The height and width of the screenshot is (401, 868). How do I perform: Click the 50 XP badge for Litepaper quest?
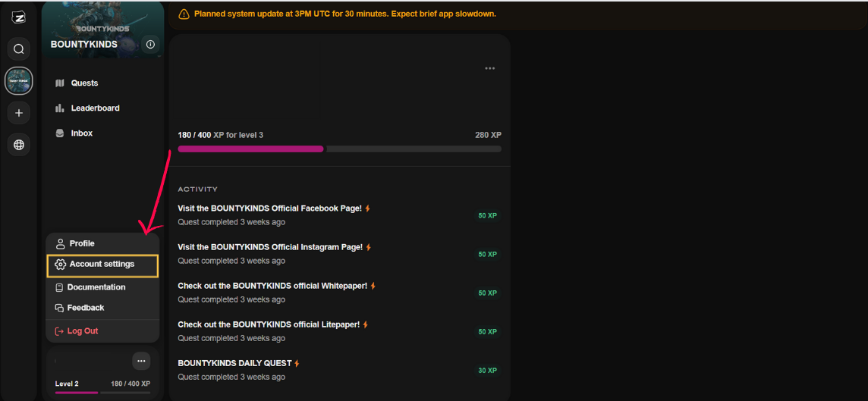pos(488,332)
